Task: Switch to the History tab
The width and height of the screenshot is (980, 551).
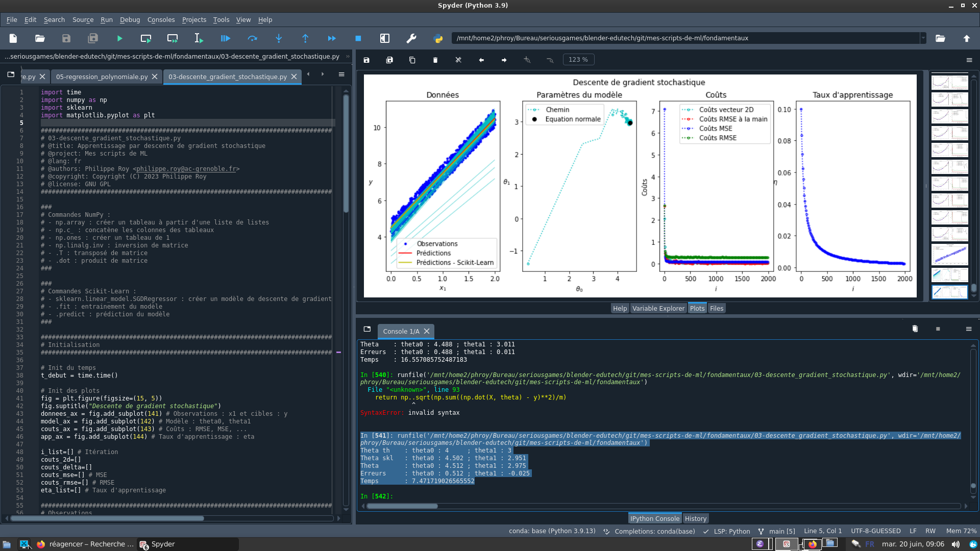Action: point(695,518)
